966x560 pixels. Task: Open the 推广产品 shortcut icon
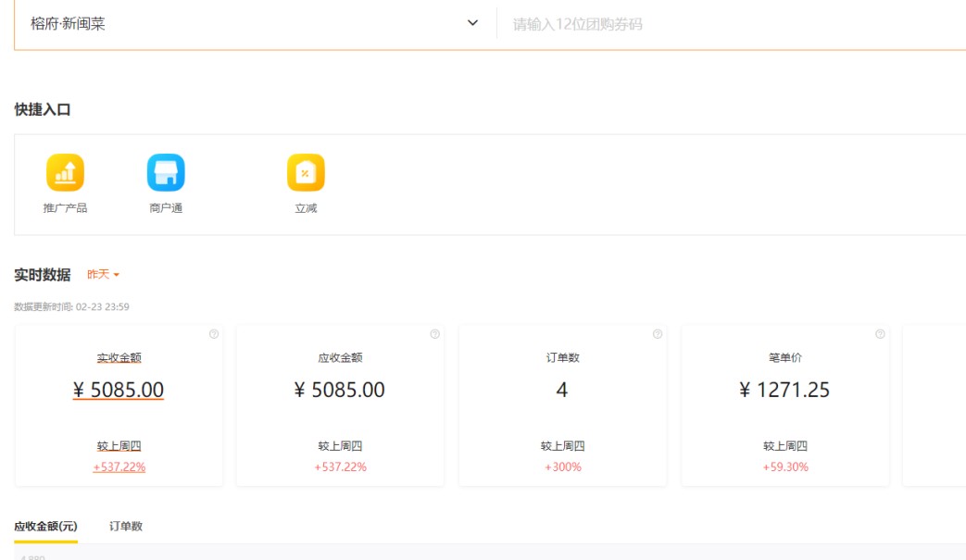click(65, 173)
